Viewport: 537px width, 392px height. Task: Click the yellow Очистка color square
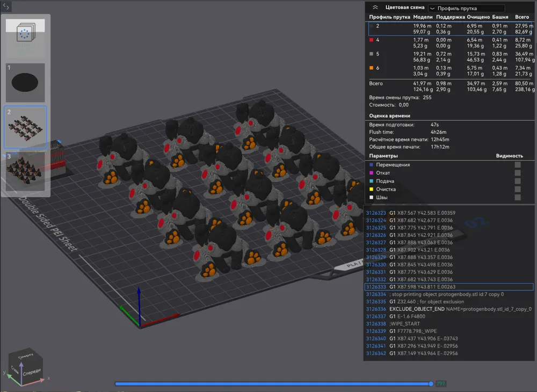pos(371,190)
